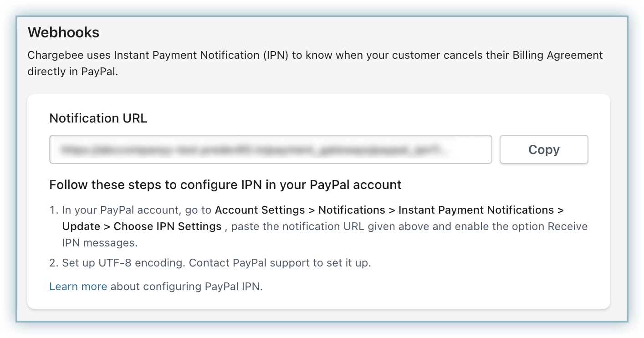Click the bold 'Account Settings' text
The height and width of the screenshot is (338, 644).
pos(260,210)
